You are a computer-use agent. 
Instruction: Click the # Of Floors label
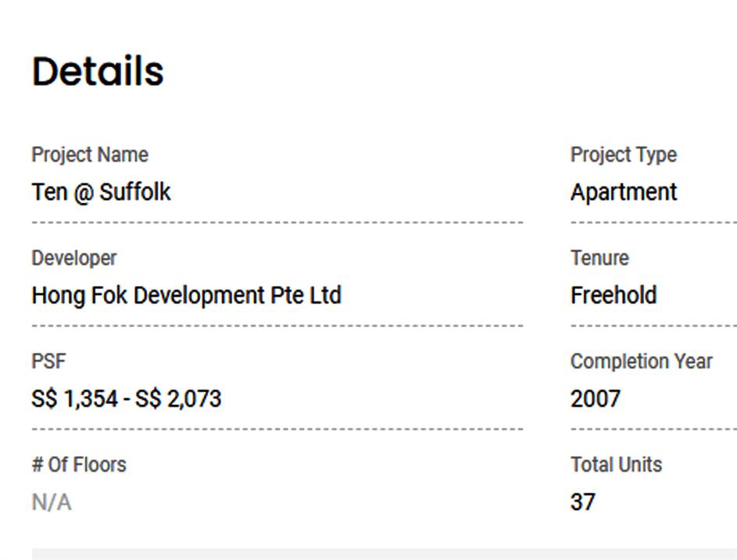(x=79, y=465)
